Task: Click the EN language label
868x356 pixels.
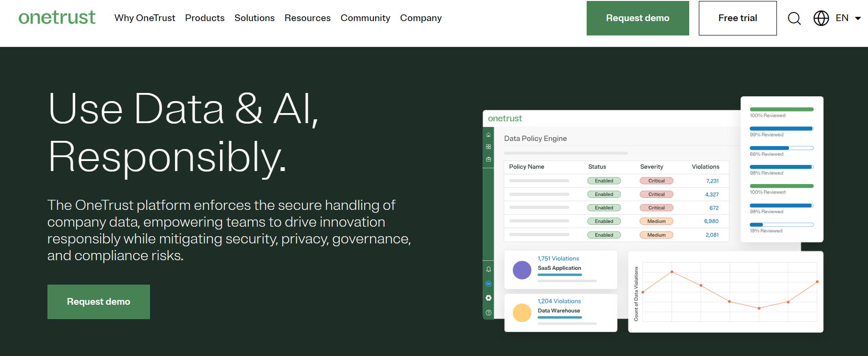Action: point(842,18)
